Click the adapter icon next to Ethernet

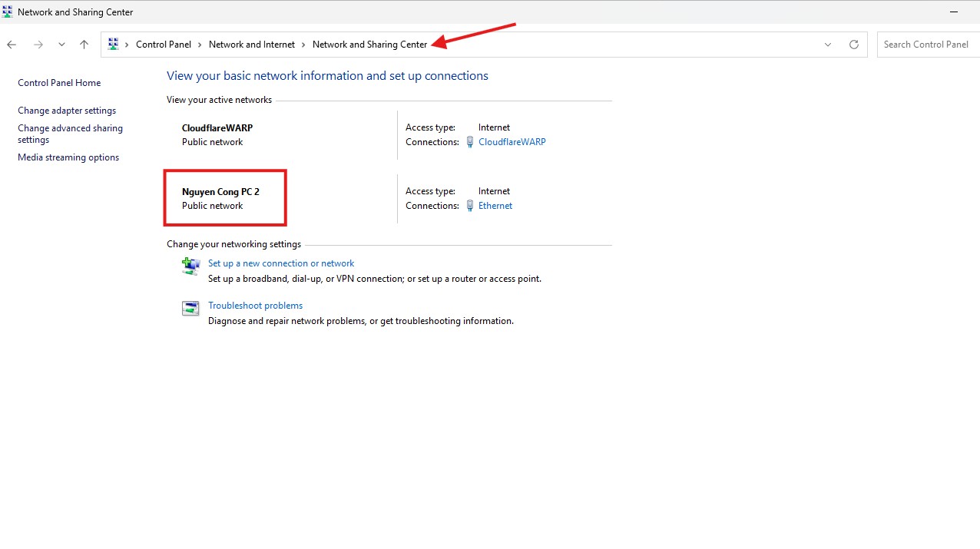[x=470, y=206]
